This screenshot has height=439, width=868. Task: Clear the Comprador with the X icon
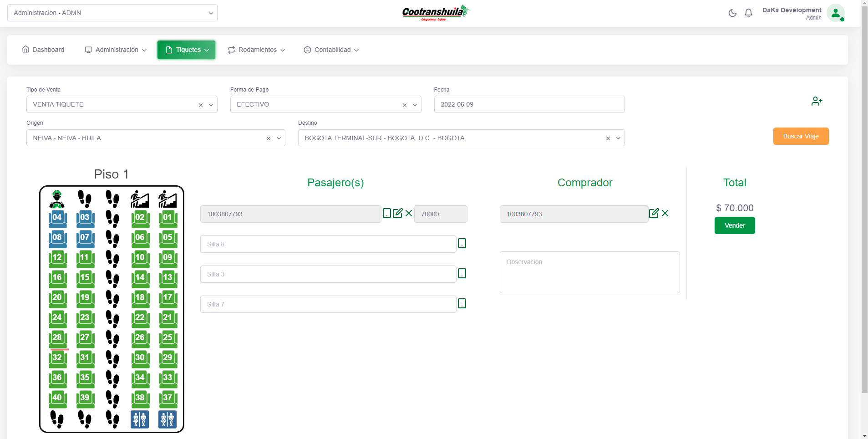point(665,213)
